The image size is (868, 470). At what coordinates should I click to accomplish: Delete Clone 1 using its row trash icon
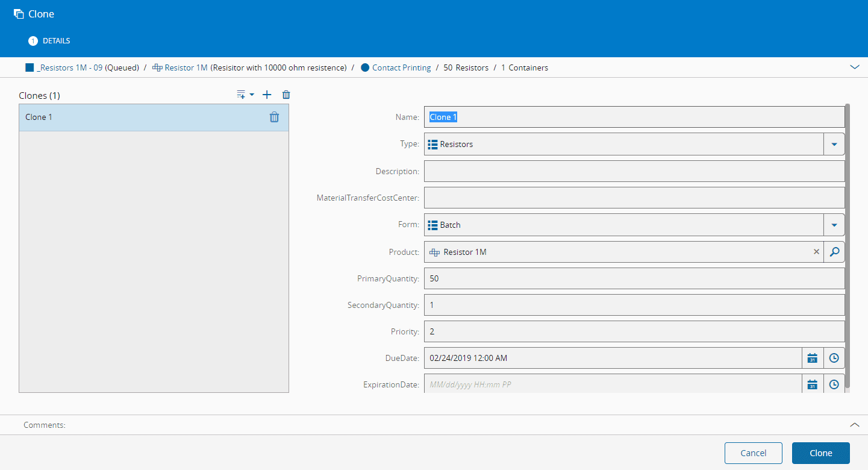pyautogui.click(x=274, y=117)
